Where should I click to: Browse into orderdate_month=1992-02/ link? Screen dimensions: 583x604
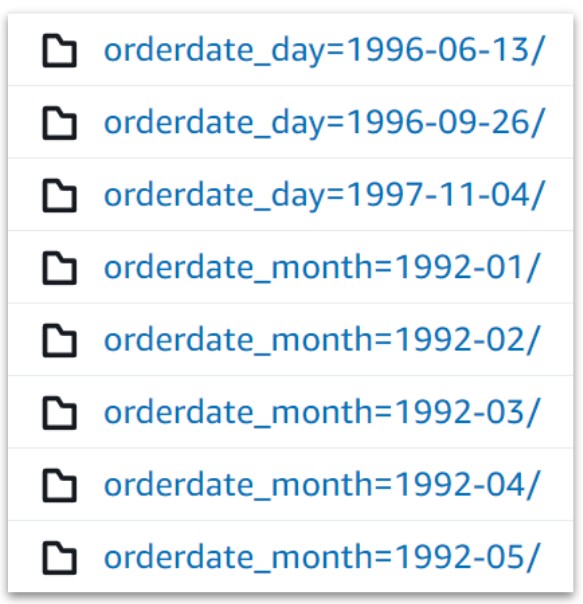tap(322, 340)
